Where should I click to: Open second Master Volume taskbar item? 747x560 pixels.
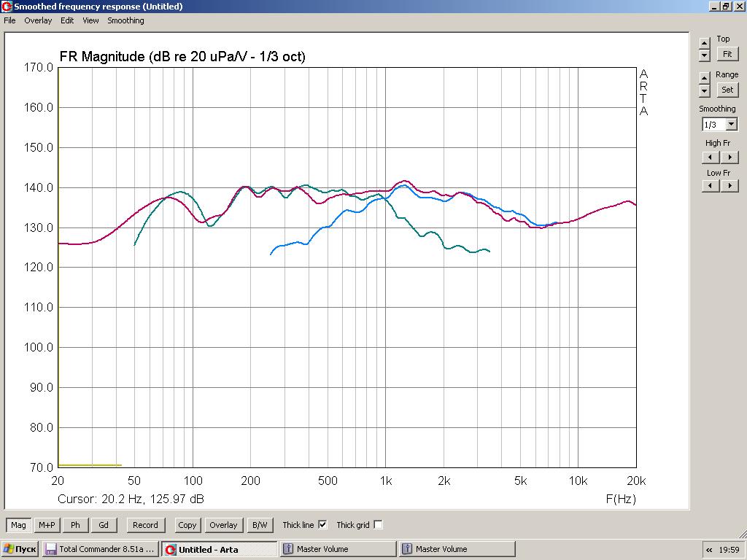point(457,549)
